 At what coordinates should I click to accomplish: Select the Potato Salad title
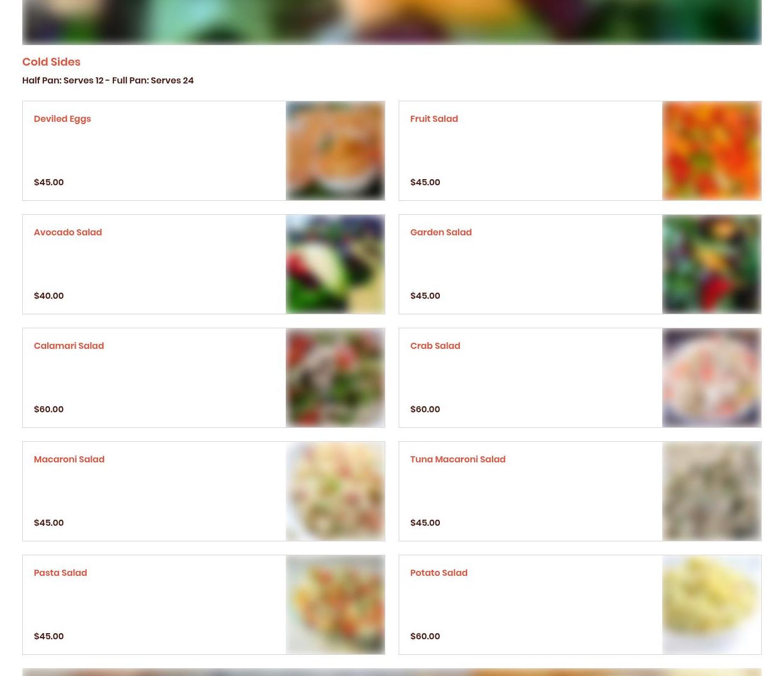click(439, 573)
